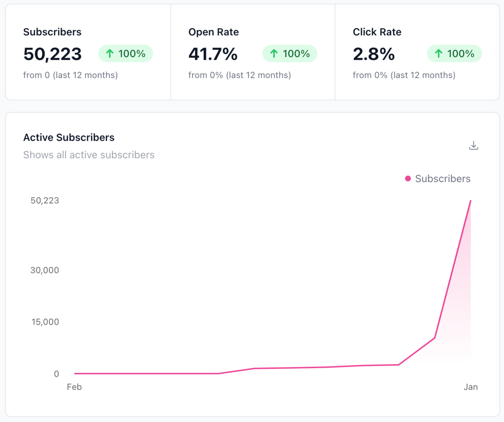
Task: Click the 30,000 y-axis label
Action: click(x=44, y=270)
